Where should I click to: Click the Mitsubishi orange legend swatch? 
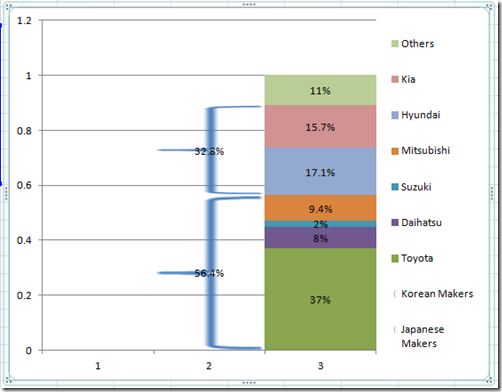(395, 151)
